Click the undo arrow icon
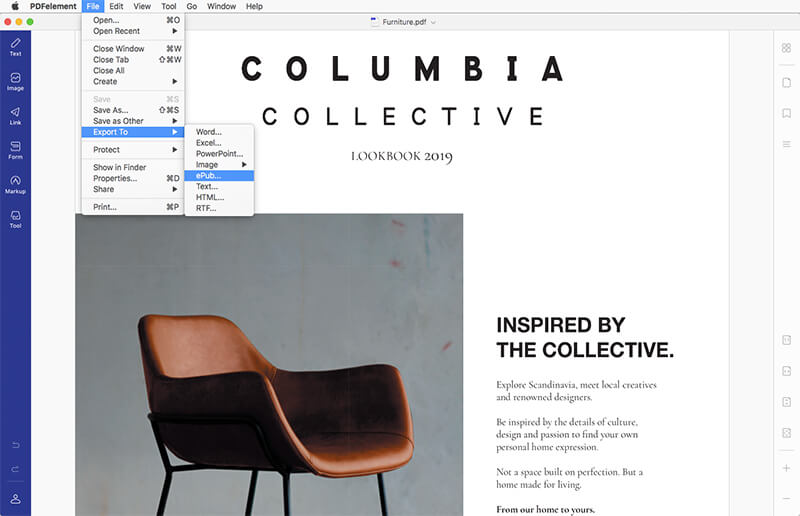The image size is (800, 516). point(15,445)
